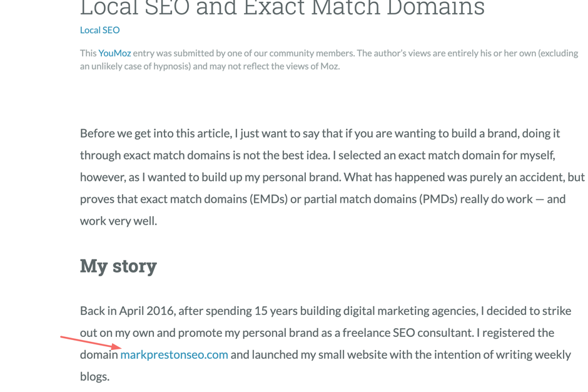Click the phrase freelance SEO consultant
This screenshot has width=588, height=392.
coord(408,333)
